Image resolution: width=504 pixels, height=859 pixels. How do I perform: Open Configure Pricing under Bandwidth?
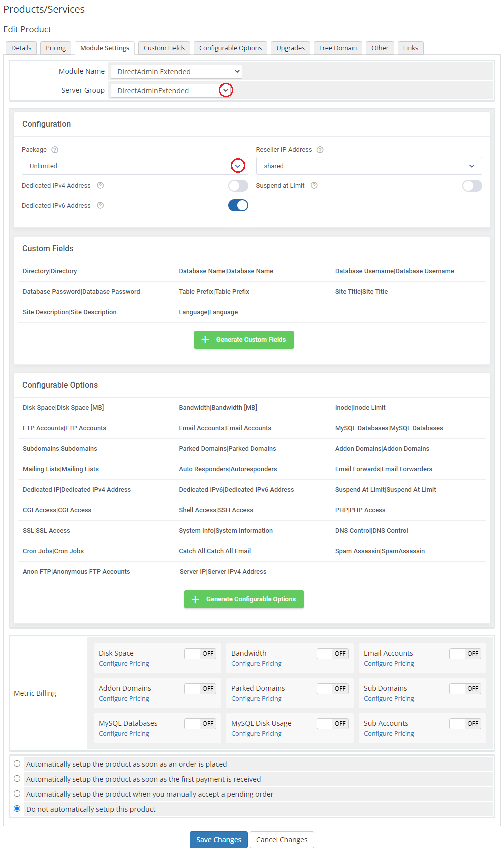(x=256, y=664)
